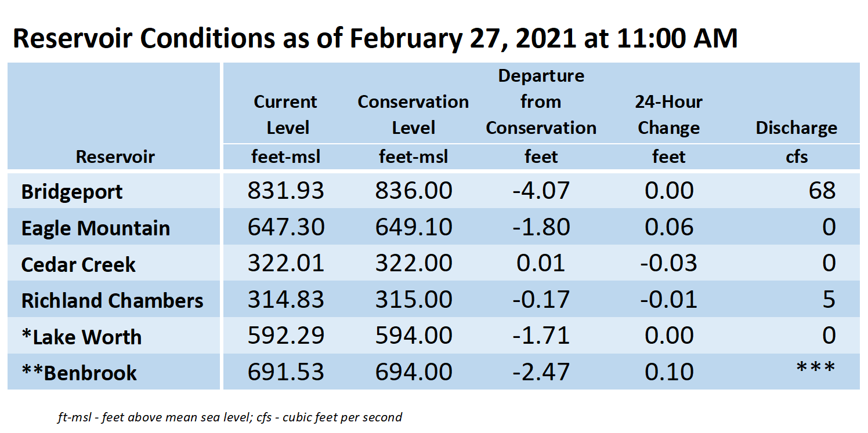868x433 pixels.
Task: Click Benbrook discharge asterisks cell
Action: (x=816, y=369)
